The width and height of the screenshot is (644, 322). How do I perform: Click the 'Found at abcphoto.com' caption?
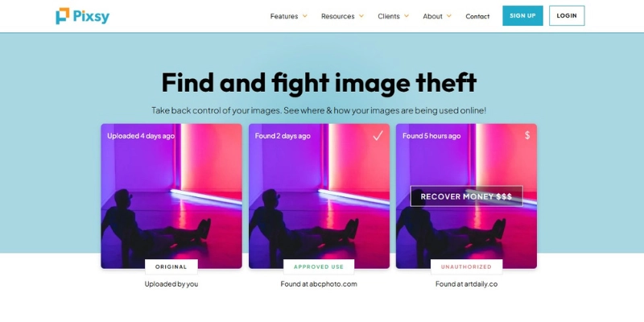pos(319,284)
